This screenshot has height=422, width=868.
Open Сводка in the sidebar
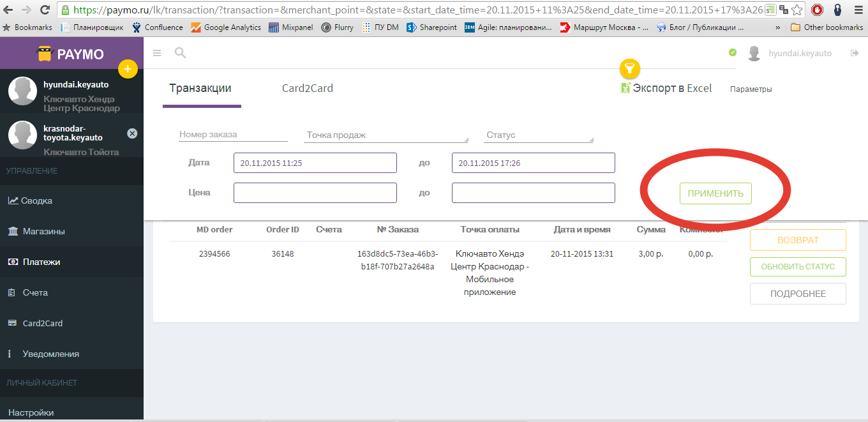[x=71, y=200]
